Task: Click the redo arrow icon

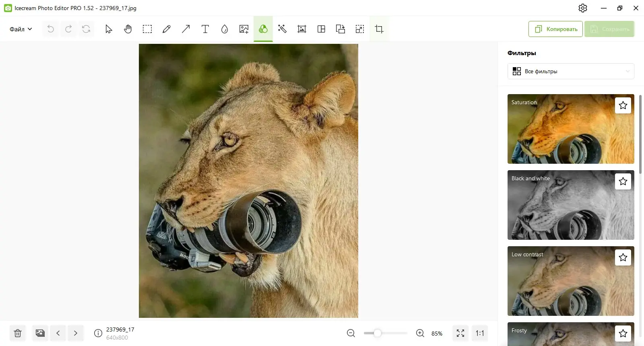Action: tap(68, 29)
